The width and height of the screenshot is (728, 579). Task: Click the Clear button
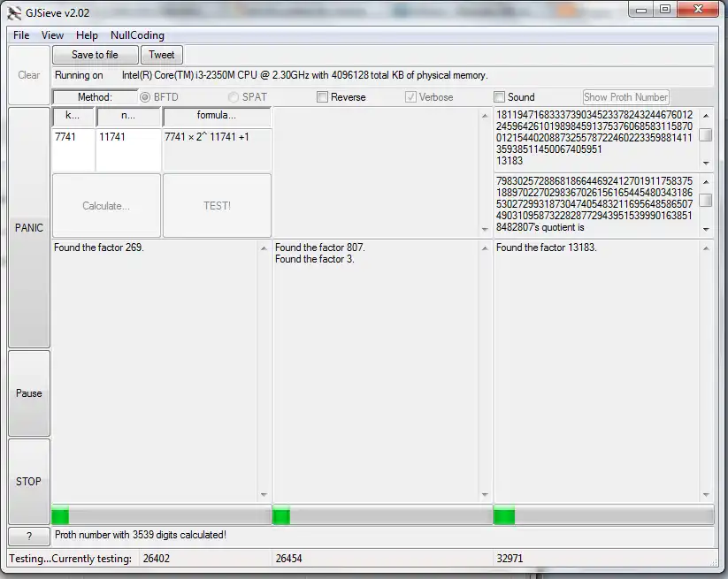29,75
